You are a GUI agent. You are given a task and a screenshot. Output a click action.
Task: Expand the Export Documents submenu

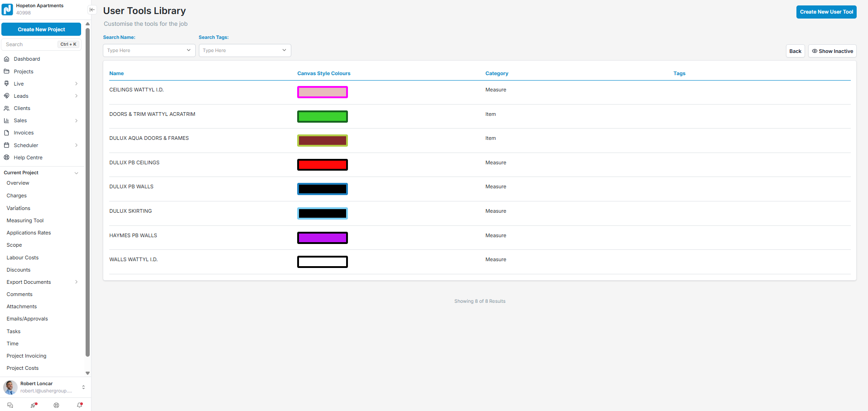(x=76, y=282)
